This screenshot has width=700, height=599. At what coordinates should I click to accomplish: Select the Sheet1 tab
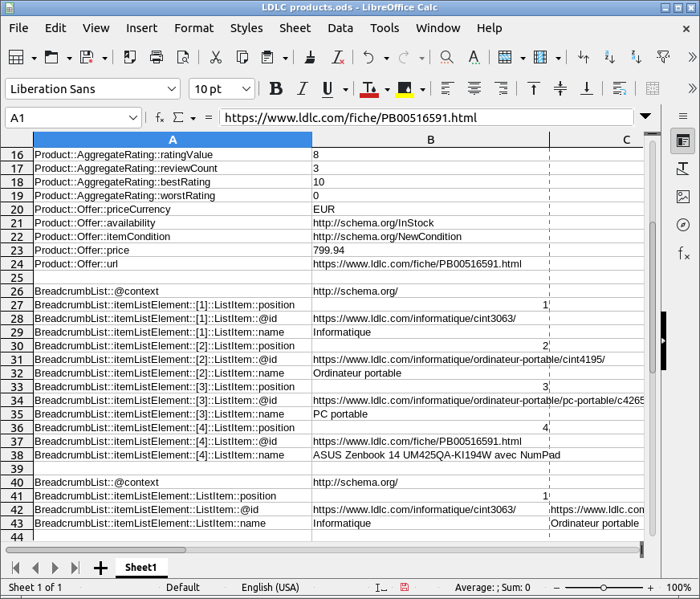click(140, 568)
